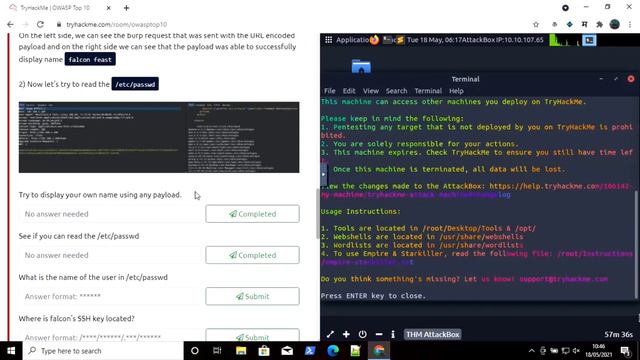
Task: Click the THM AttackBox label button
Action: [x=433, y=334]
